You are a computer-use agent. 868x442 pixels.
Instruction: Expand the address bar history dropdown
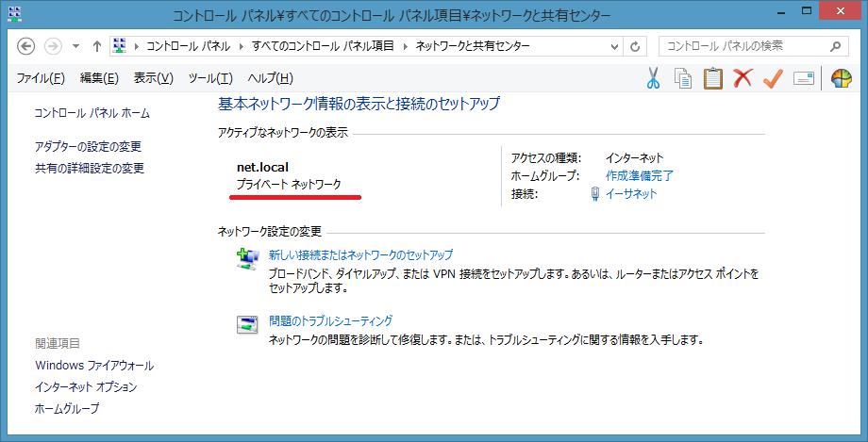click(x=613, y=46)
